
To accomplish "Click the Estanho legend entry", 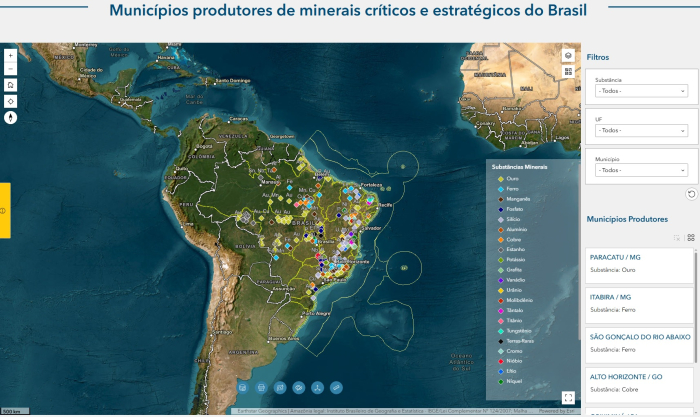I will click(516, 250).
